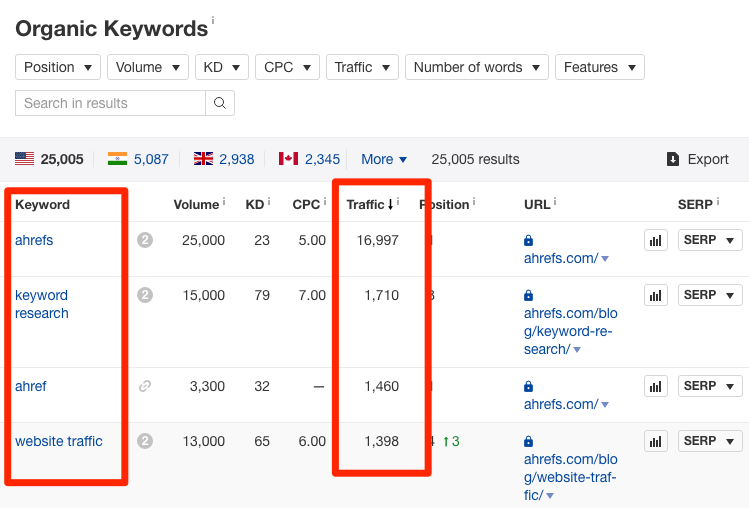
Task: Click the 15,000 volume value
Action: [x=203, y=295]
